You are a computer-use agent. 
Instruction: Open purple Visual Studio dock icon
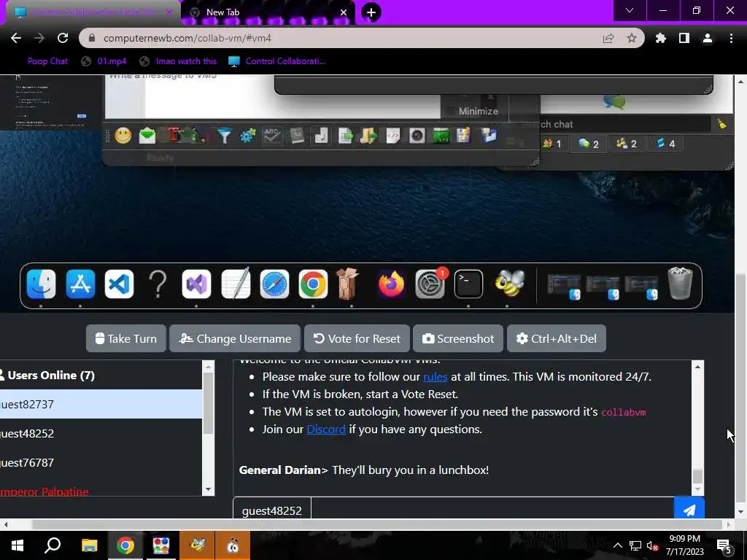click(x=196, y=284)
